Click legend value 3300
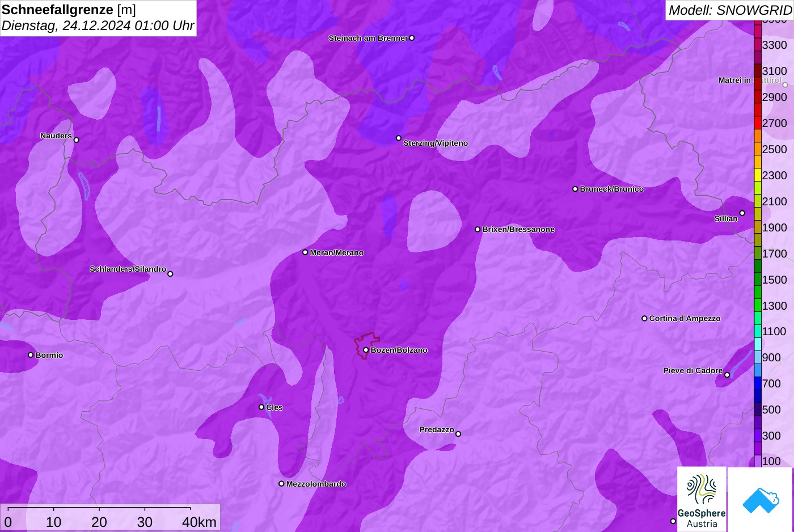 (775, 45)
